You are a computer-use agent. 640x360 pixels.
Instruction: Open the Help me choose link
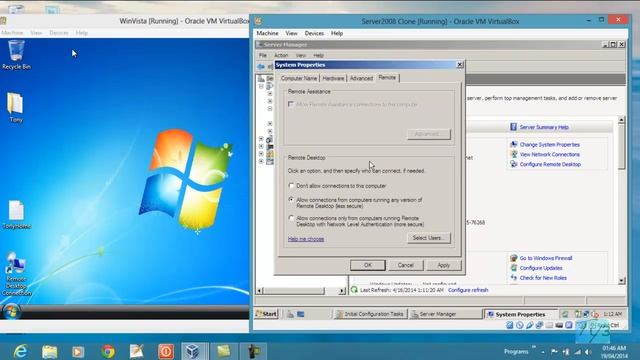[x=306, y=239]
